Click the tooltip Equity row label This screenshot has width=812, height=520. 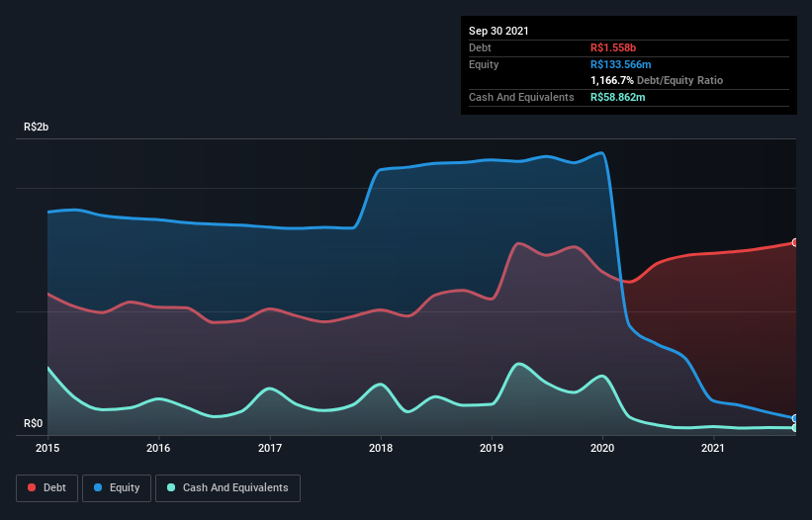(484, 64)
